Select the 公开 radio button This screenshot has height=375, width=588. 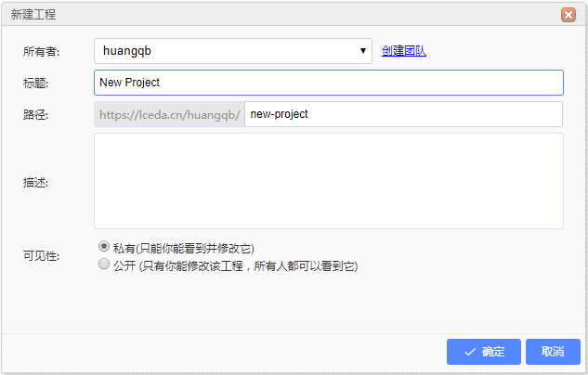[104, 265]
